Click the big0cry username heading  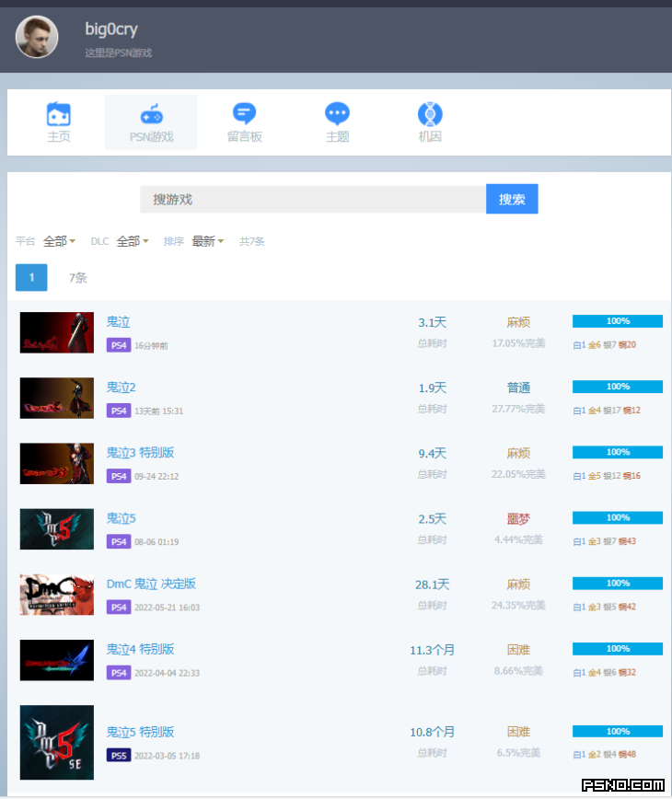[111, 29]
